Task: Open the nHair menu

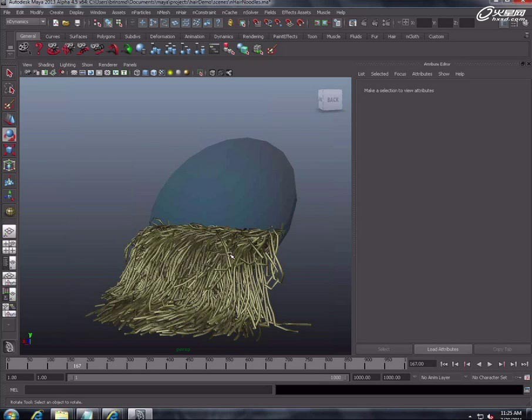Action: coord(181,12)
